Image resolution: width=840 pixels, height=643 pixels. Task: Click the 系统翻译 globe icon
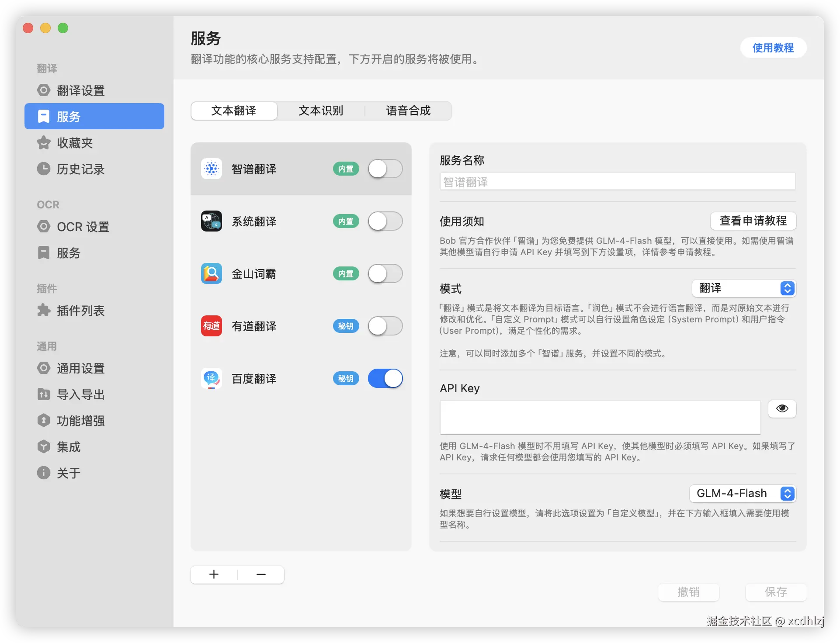pos(212,221)
